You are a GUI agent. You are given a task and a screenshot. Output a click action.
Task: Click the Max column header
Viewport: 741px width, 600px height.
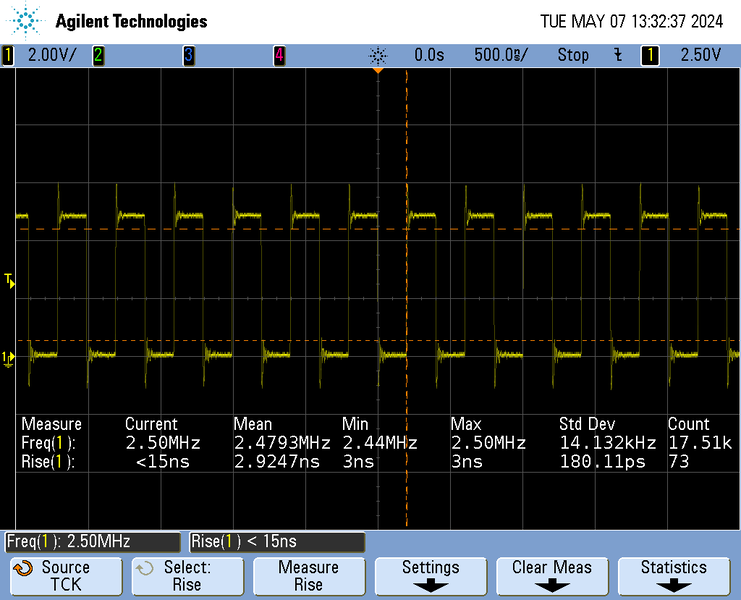pyautogui.click(x=465, y=424)
